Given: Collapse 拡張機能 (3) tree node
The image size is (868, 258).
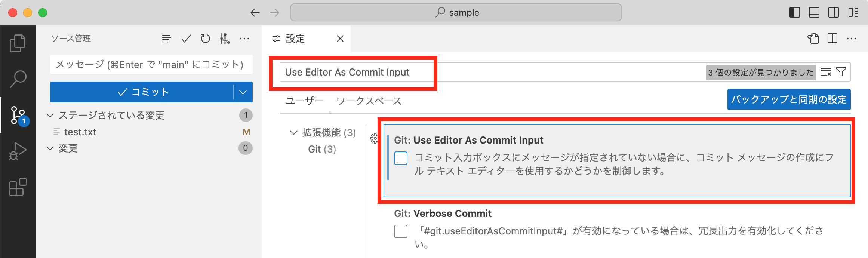Looking at the screenshot, I should (x=294, y=133).
